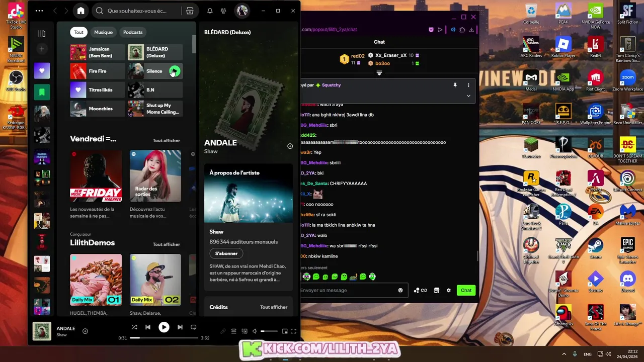Toggle repeat in player bar
Screen dimensions: 644x362
193,327
